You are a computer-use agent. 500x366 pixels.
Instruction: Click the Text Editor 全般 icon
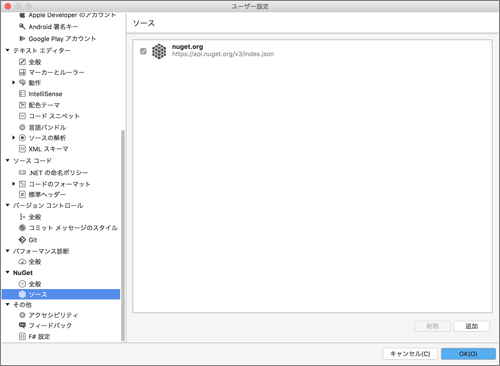22,62
